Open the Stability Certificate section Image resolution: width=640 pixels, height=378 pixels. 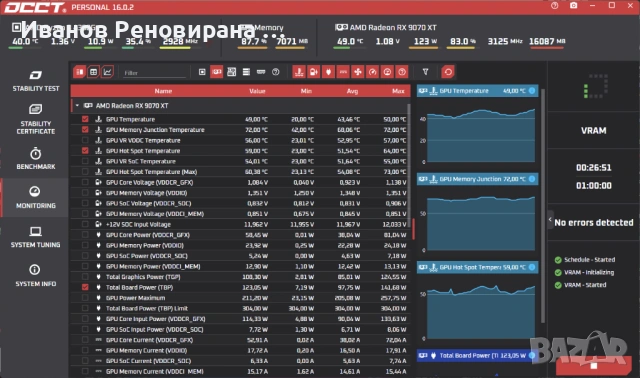(x=36, y=119)
